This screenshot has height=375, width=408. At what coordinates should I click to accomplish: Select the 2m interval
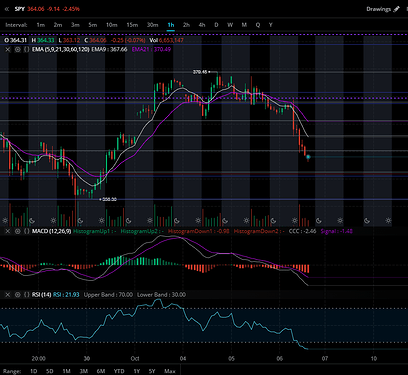pos(58,25)
